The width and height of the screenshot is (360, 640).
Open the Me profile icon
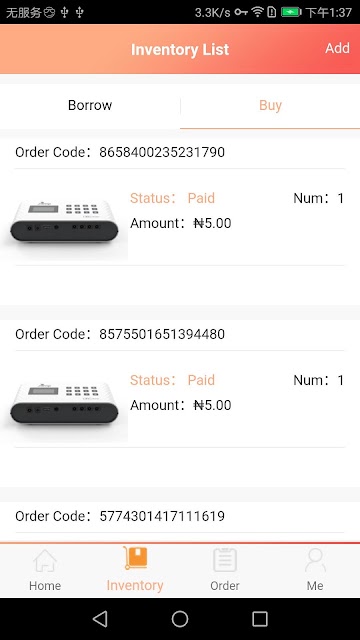315,560
